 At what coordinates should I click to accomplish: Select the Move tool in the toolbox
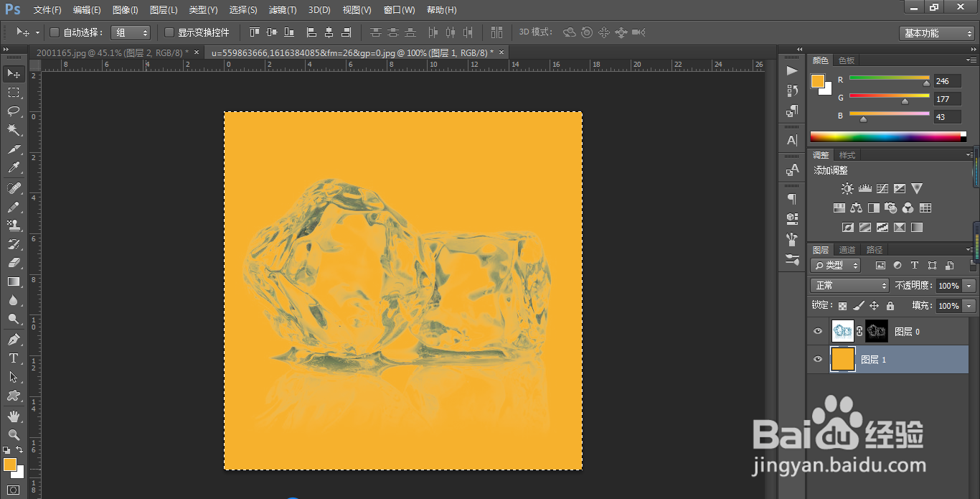(x=14, y=73)
